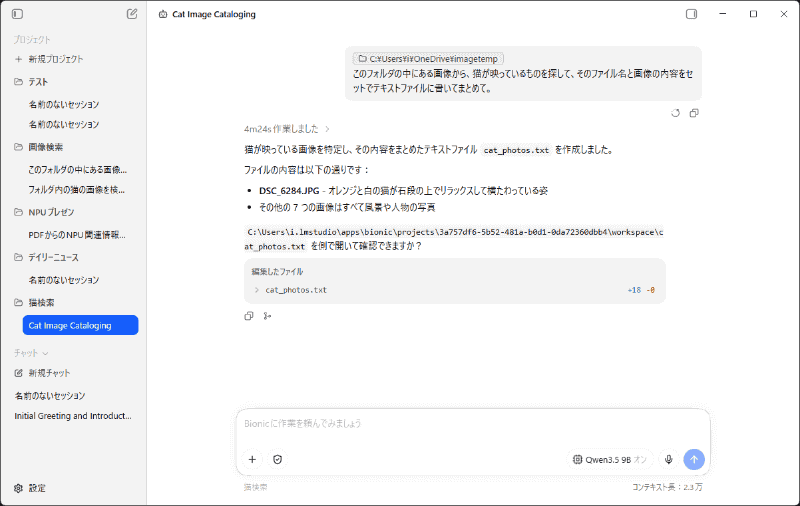Screen dimensions: 800x506
Task: Open 名前のないセッション under デイリーニュース
Action: [64, 280]
